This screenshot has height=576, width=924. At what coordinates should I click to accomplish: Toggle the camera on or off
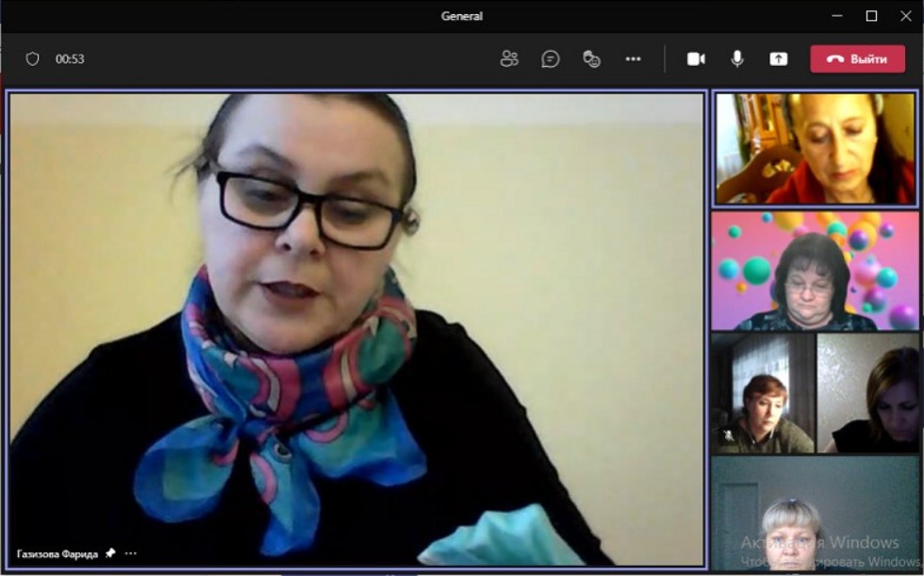[x=696, y=58]
